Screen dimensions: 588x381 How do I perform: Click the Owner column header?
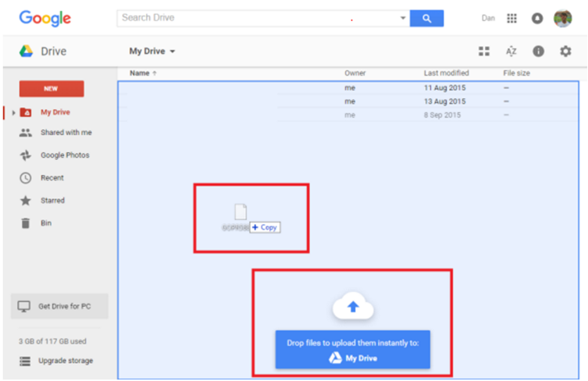click(x=355, y=73)
